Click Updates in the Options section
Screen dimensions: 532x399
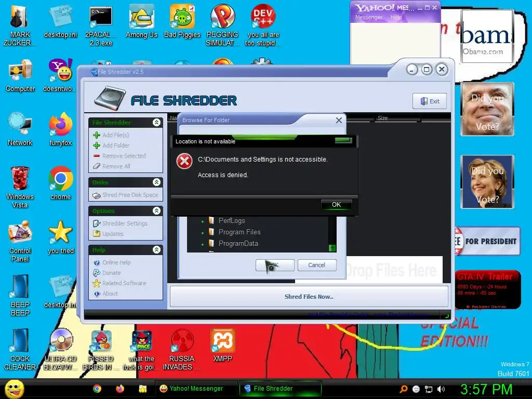pos(108,234)
